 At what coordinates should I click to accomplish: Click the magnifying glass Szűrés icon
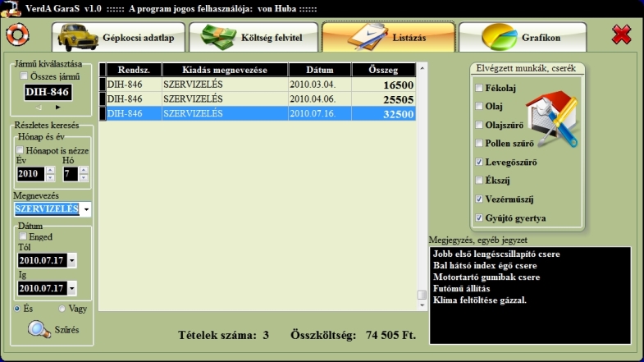click(39, 329)
